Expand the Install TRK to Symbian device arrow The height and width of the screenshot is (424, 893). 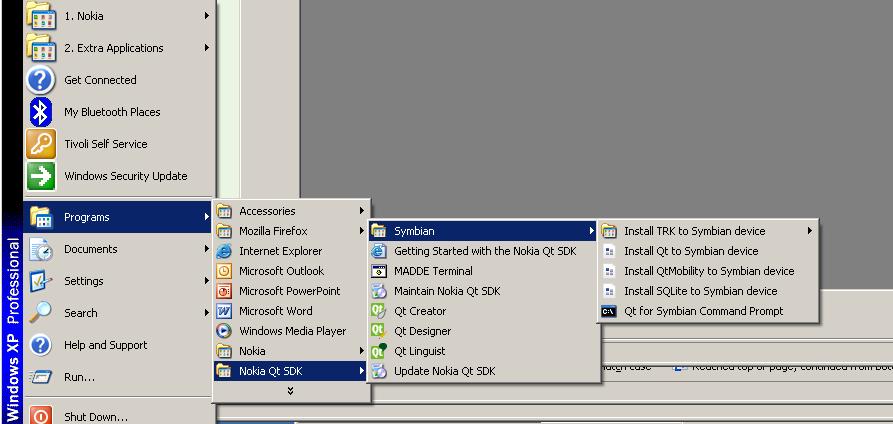coord(809,231)
